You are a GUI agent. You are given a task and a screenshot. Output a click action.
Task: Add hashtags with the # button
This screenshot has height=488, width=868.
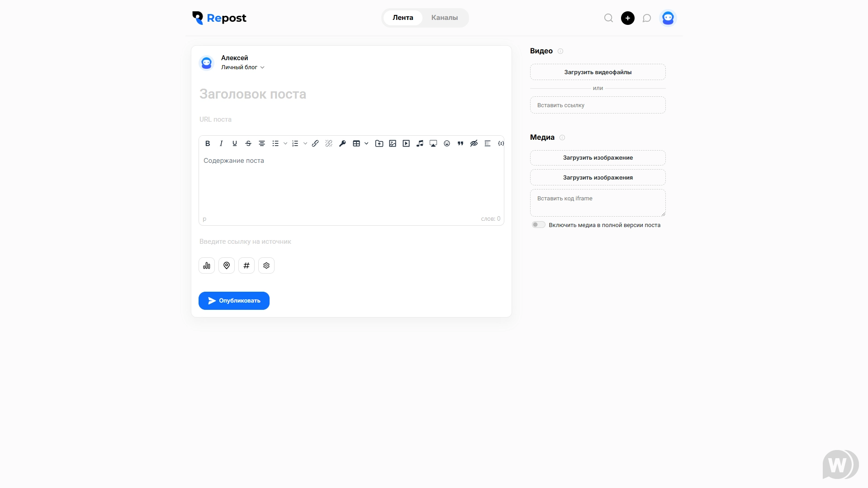pos(247,265)
